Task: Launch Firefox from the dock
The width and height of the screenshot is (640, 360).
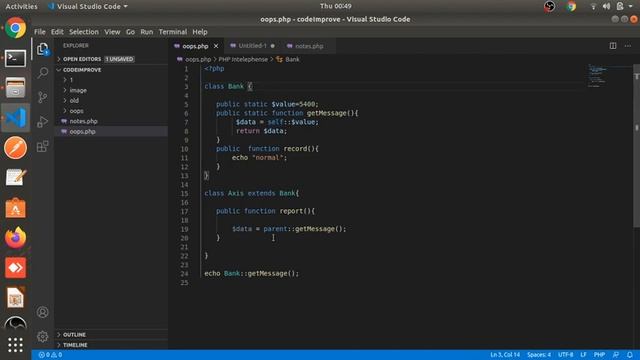Action: coord(16,238)
